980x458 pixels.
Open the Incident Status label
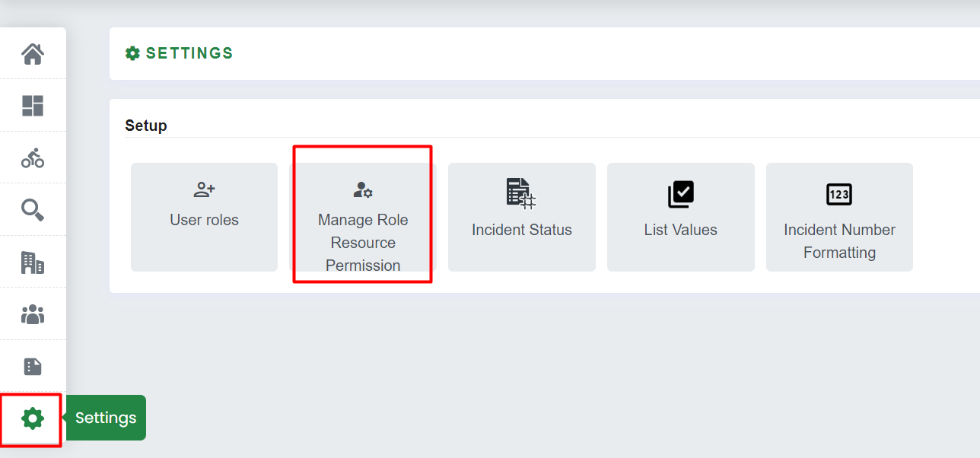[x=522, y=230]
